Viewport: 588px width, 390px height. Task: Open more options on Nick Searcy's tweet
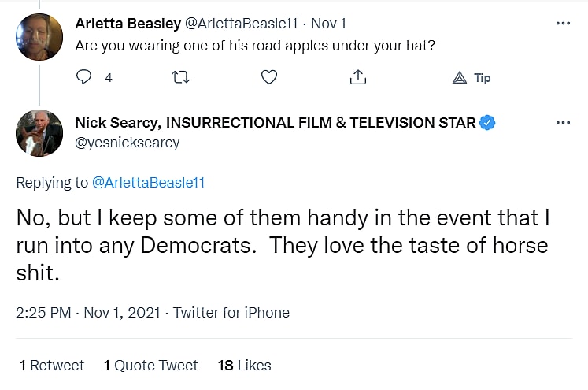click(x=563, y=123)
